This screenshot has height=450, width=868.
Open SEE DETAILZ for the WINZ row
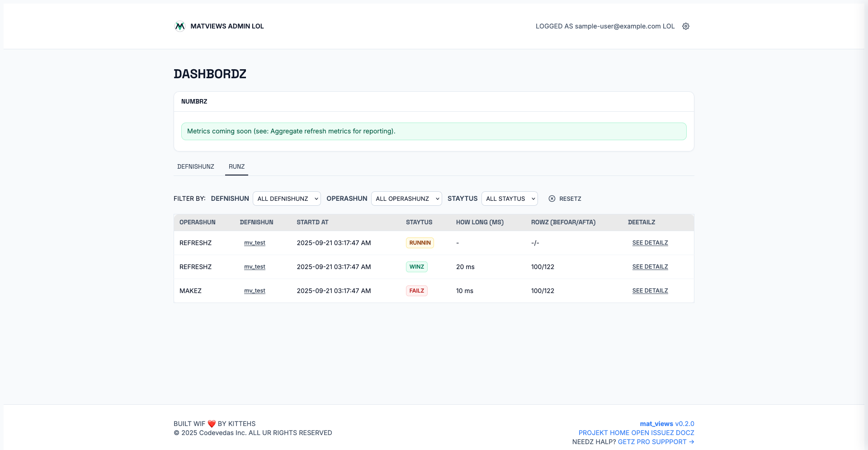pyautogui.click(x=650, y=267)
